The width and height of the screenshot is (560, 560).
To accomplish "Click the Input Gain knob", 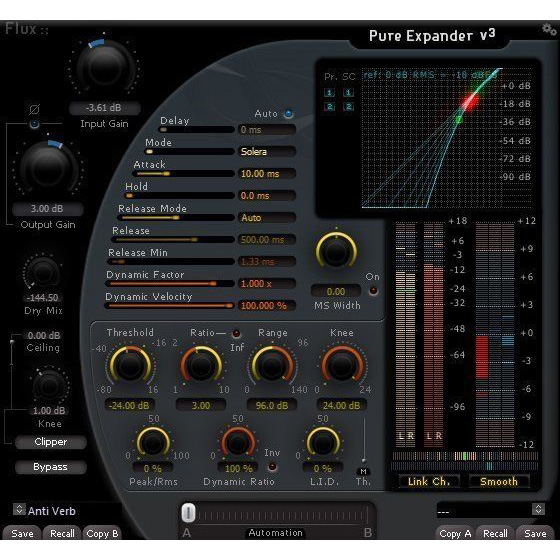I will coord(104,67).
